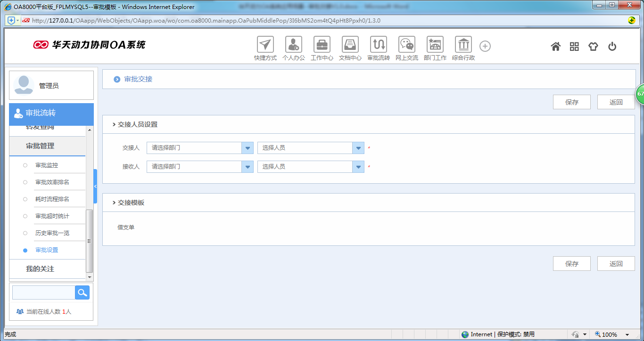Image resolution: width=644 pixels, height=341 pixels.
Task: Click the plus icon to add module
Action: (x=485, y=46)
